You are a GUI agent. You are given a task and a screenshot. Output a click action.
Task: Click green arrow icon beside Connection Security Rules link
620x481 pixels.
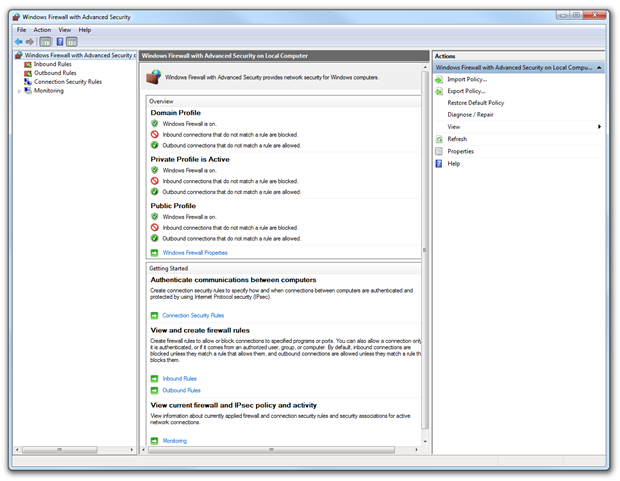[x=155, y=316]
